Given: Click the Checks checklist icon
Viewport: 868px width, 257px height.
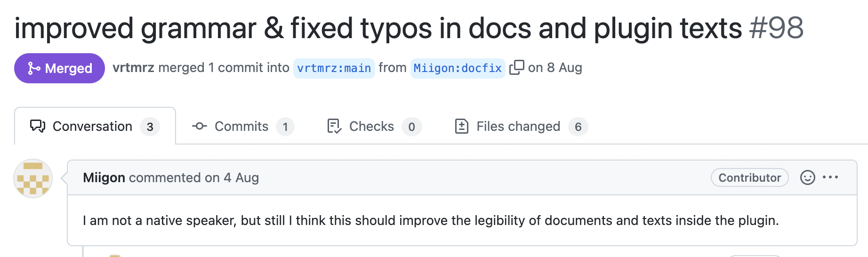Looking at the screenshot, I should click(x=334, y=127).
